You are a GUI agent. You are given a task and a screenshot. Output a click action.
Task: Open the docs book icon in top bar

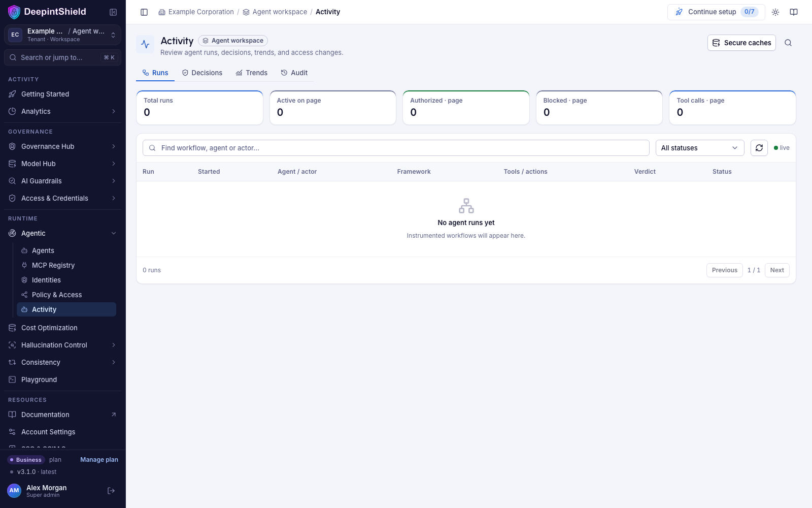point(794,12)
